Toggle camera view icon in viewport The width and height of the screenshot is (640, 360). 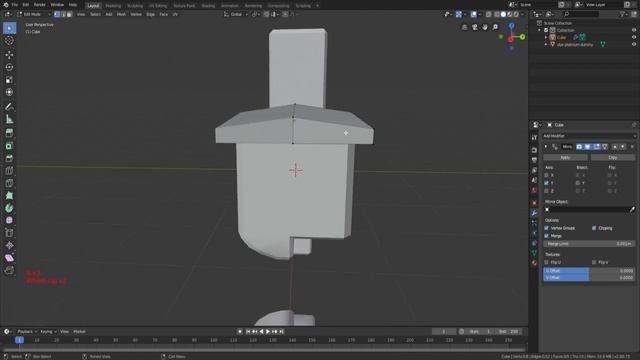(475, 27)
